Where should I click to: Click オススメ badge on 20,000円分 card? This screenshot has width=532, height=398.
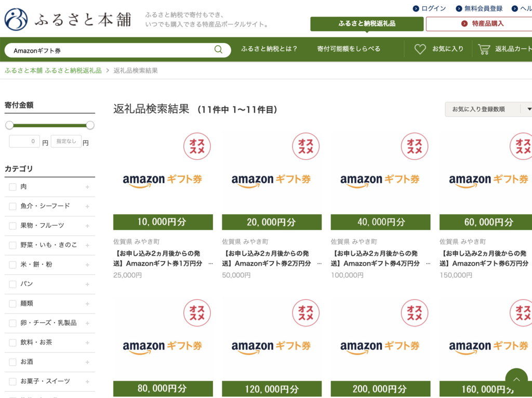305,146
